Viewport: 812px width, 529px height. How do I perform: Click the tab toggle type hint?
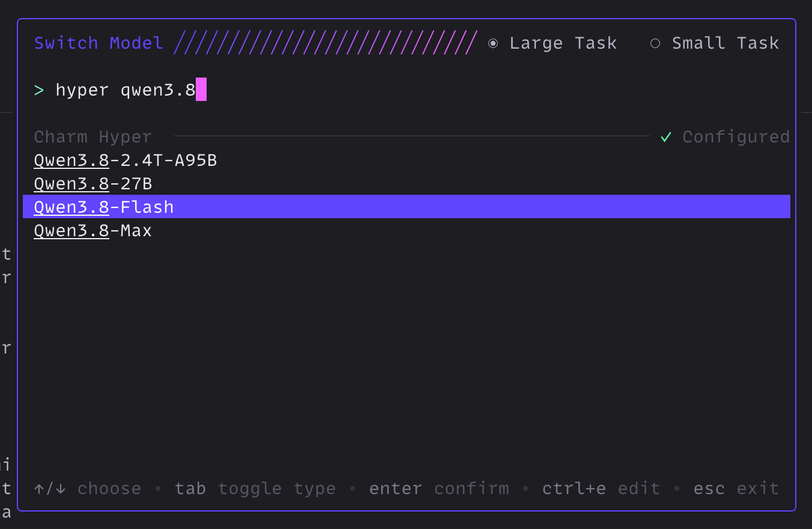pos(255,489)
